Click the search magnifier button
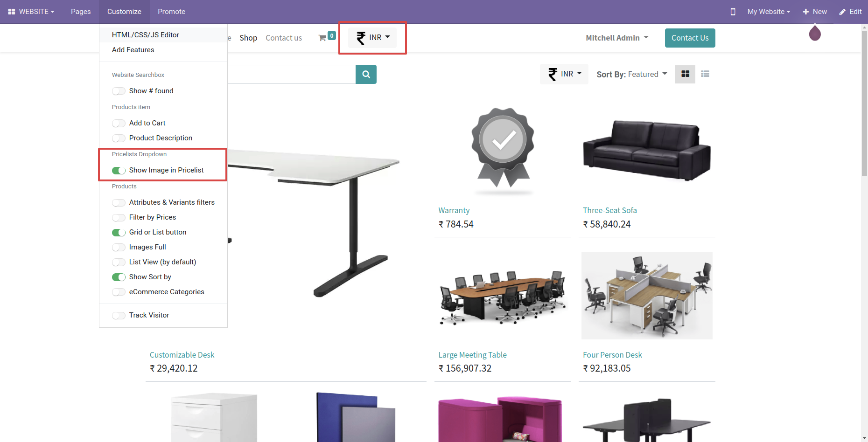868x442 pixels. click(366, 74)
